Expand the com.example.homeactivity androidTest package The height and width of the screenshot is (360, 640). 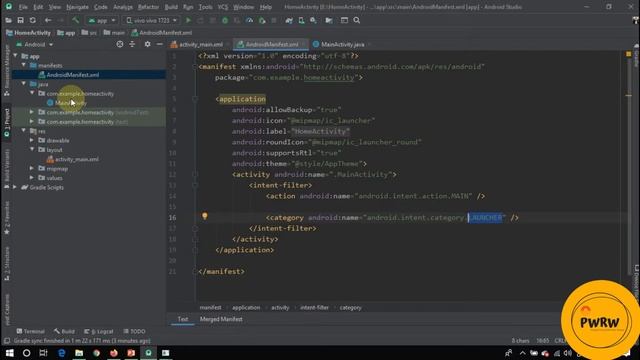(32, 112)
